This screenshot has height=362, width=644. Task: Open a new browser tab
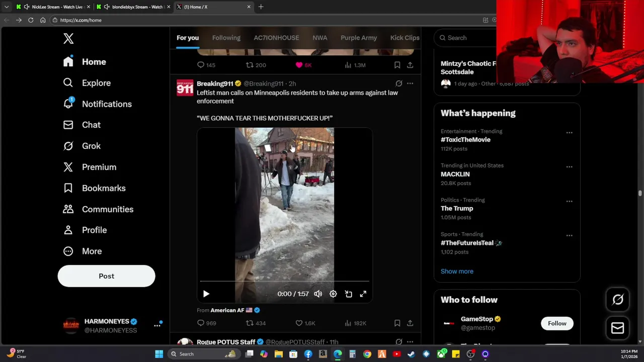click(261, 7)
